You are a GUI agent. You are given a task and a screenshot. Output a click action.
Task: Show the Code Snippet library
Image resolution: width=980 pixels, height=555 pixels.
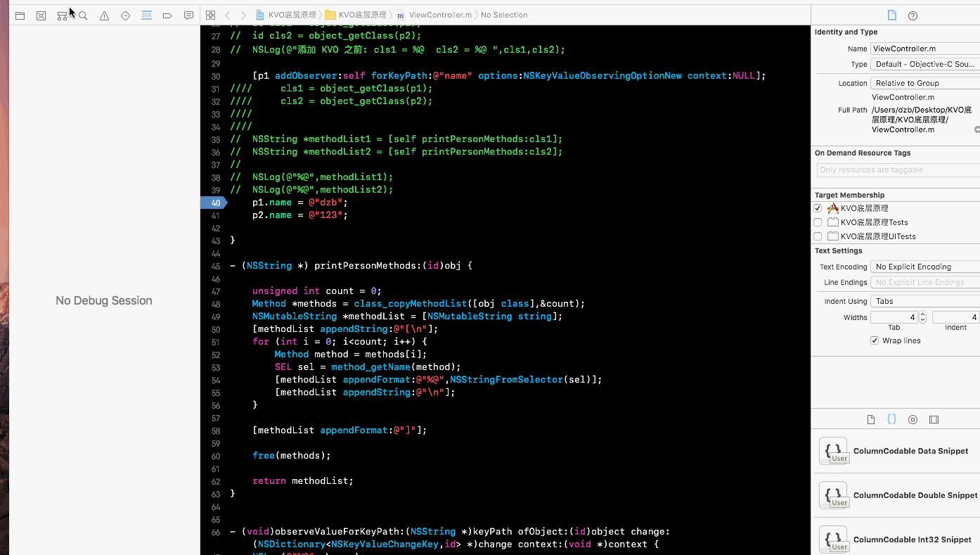click(891, 419)
